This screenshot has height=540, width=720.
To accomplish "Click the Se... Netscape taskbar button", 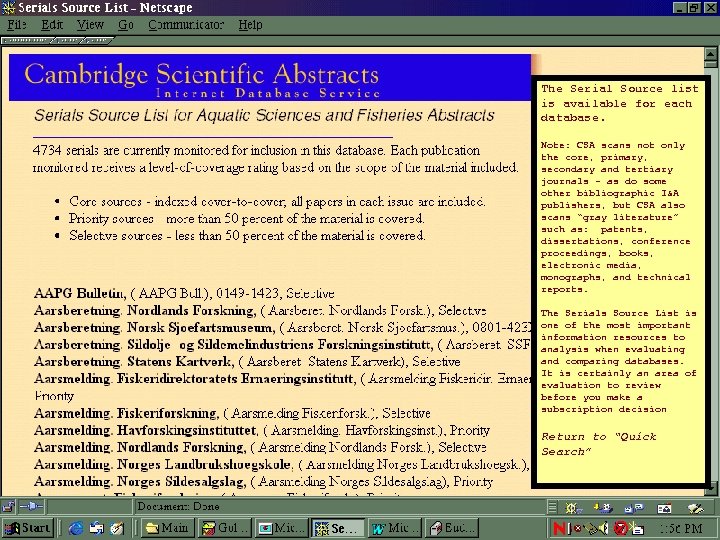I will [x=338, y=528].
